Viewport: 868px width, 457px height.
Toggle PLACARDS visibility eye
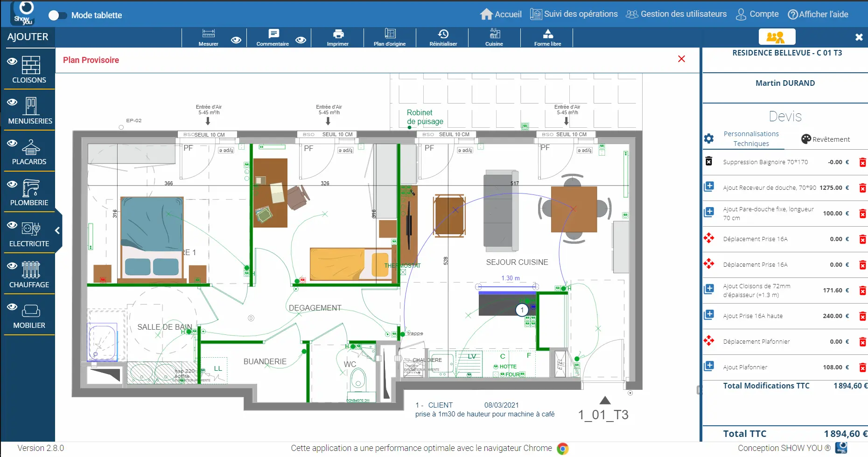pos(12,143)
